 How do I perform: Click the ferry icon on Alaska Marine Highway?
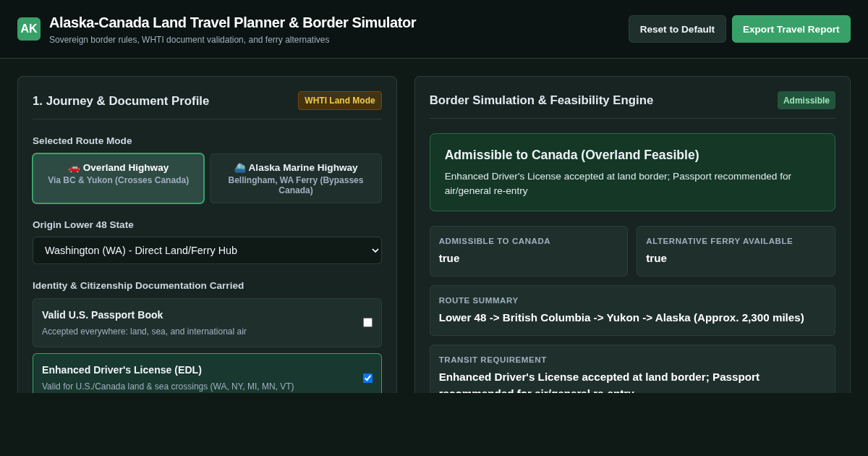point(239,168)
